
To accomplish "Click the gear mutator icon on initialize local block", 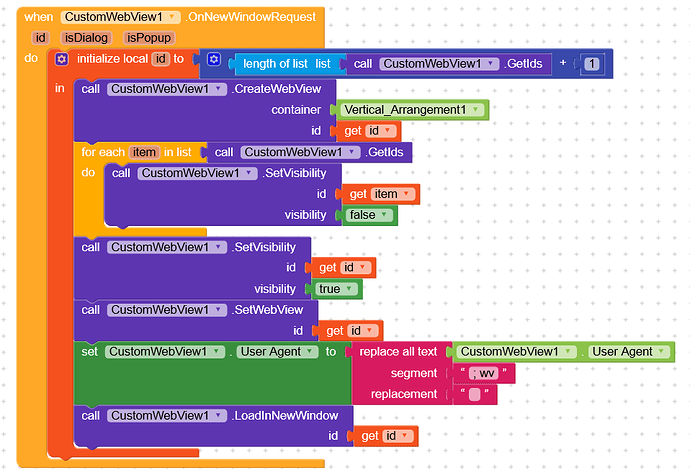I will click(x=62, y=59).
